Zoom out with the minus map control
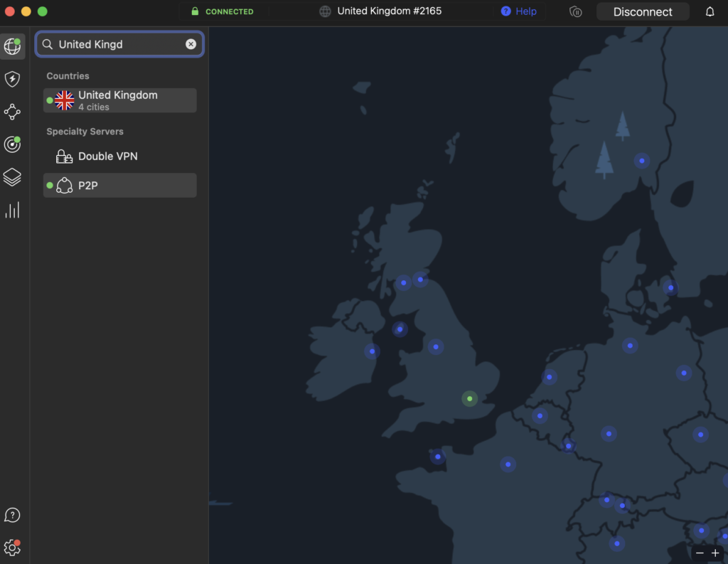 (699, 553)
